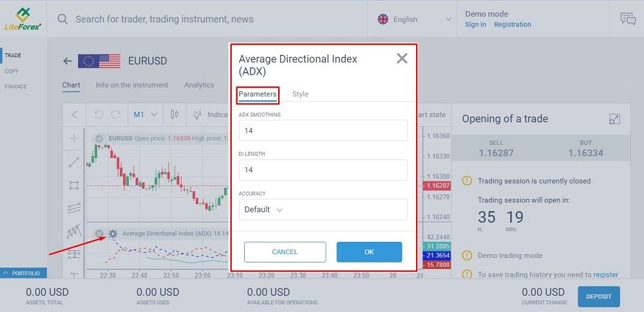This screenshot has width=644, height=312.
Task: Click the search magnifier icon
Action: point(62,19)
